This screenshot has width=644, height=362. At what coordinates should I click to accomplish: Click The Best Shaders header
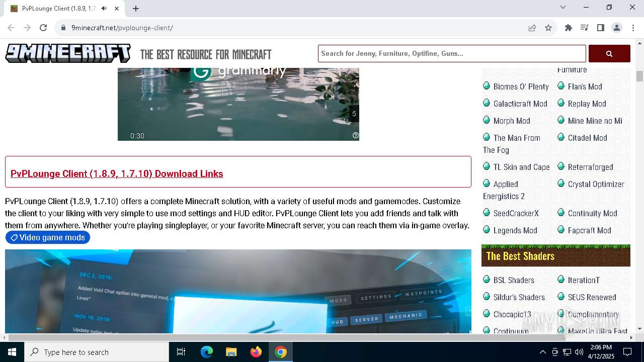pos(556,255)
